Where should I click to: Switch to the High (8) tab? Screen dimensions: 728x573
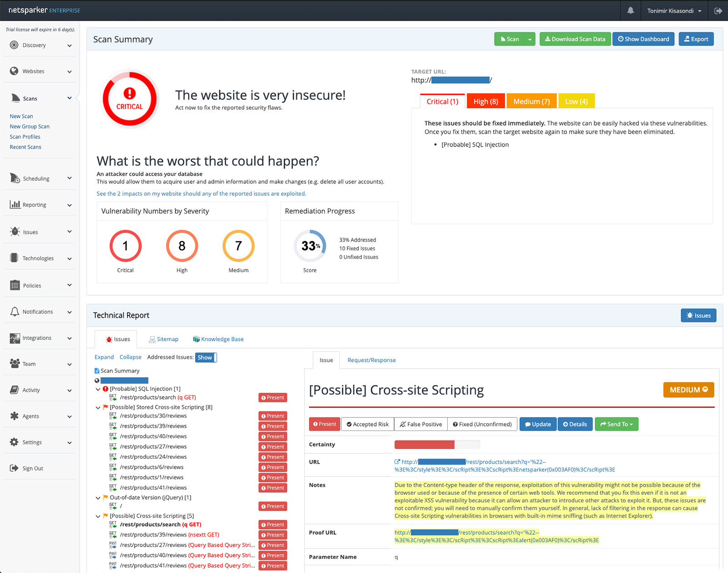tap(485, 101)
